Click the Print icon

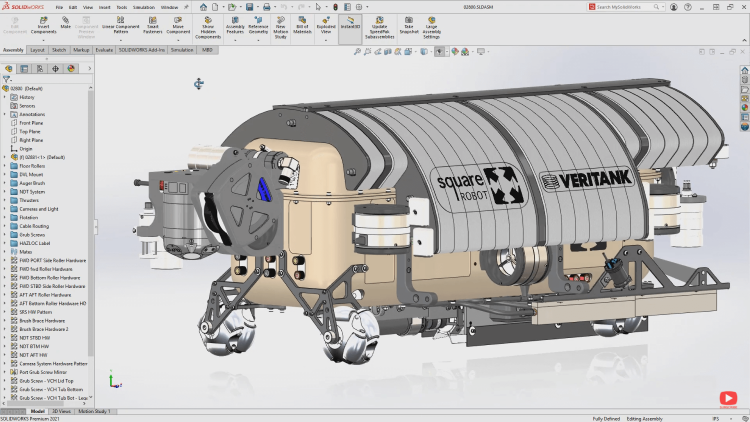point(266,7)
